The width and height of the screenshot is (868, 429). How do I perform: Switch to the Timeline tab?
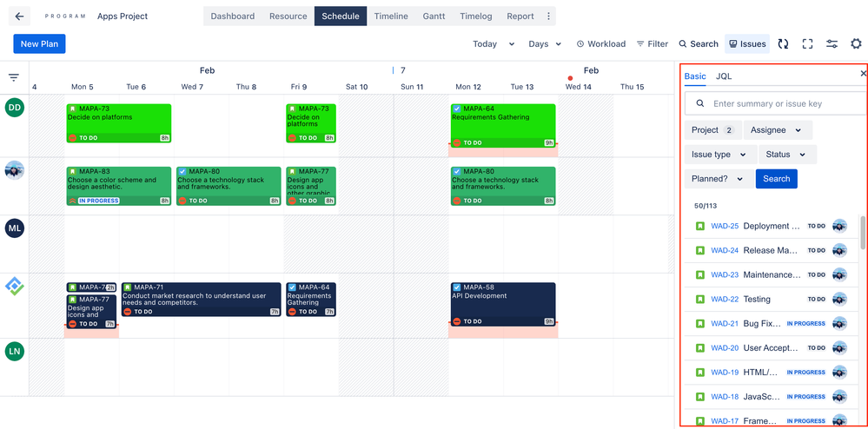point(391,16)
